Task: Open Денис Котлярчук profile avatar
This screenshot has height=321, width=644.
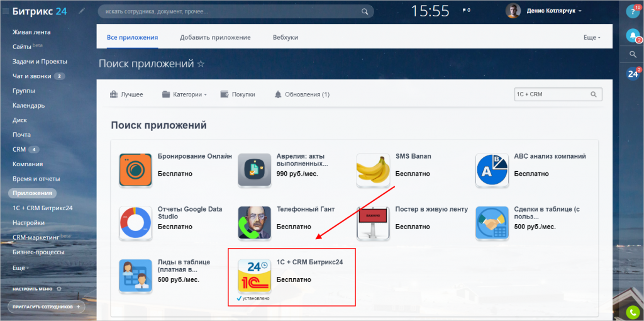Action: coord(513,11)
